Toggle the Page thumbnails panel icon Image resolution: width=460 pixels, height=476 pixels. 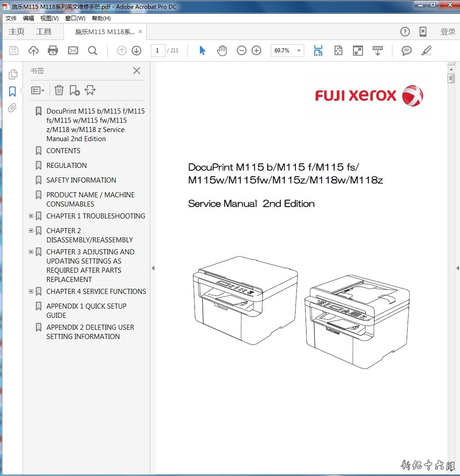pos(12,74)
